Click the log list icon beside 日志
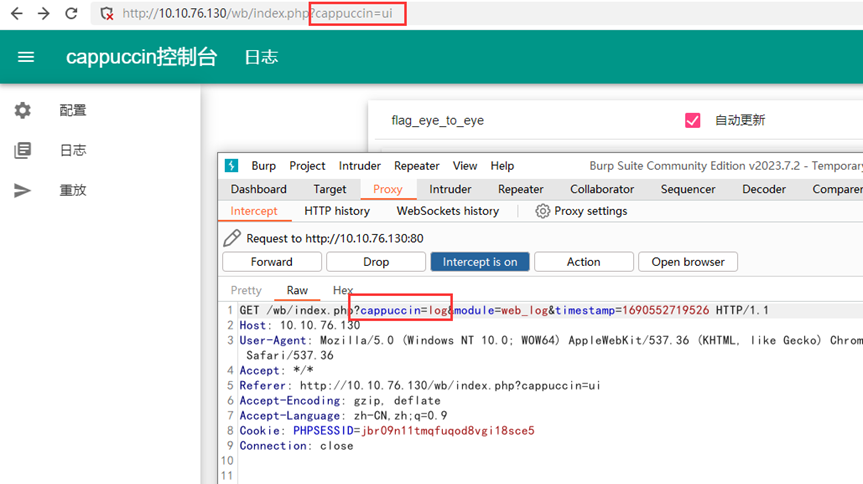863x484 pixels. tap(23, 150)
